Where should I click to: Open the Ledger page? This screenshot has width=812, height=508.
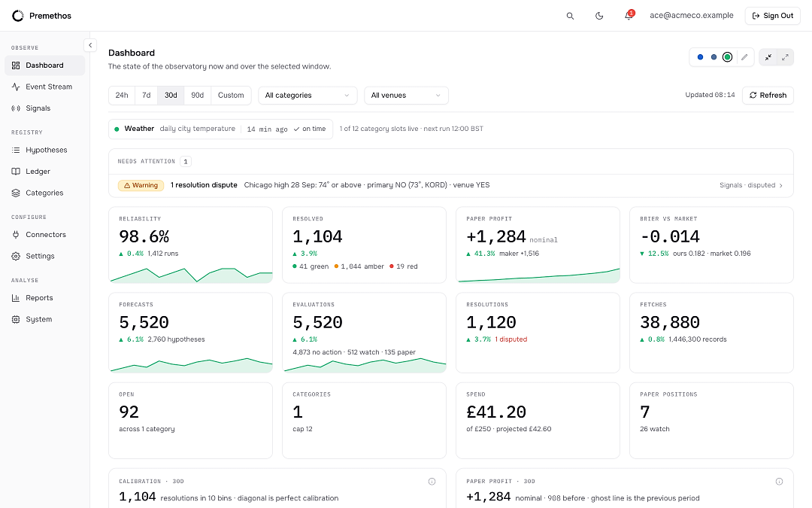pos(44,171)
